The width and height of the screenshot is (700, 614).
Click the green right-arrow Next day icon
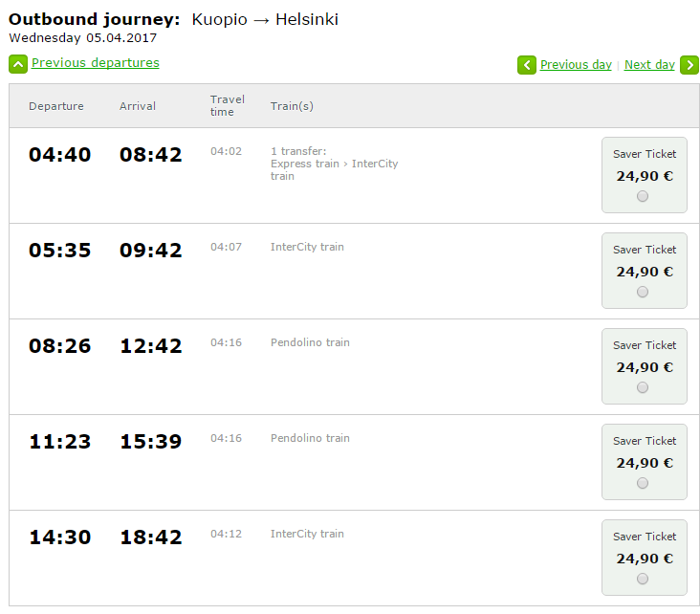689,65
